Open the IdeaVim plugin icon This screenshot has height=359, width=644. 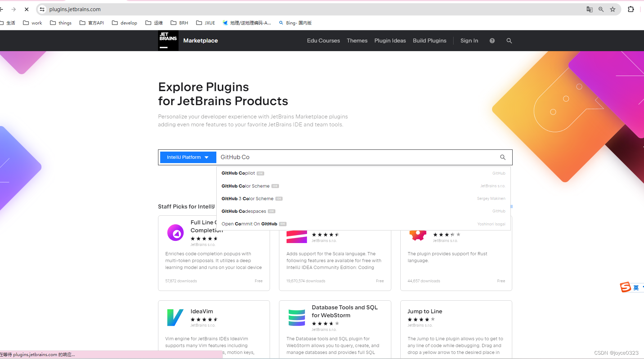175,318
